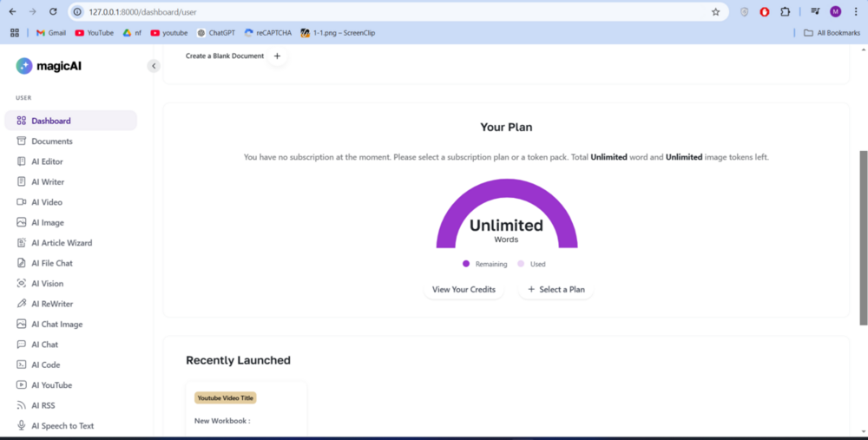Click the AI Vision scan icon

[22, 284]
